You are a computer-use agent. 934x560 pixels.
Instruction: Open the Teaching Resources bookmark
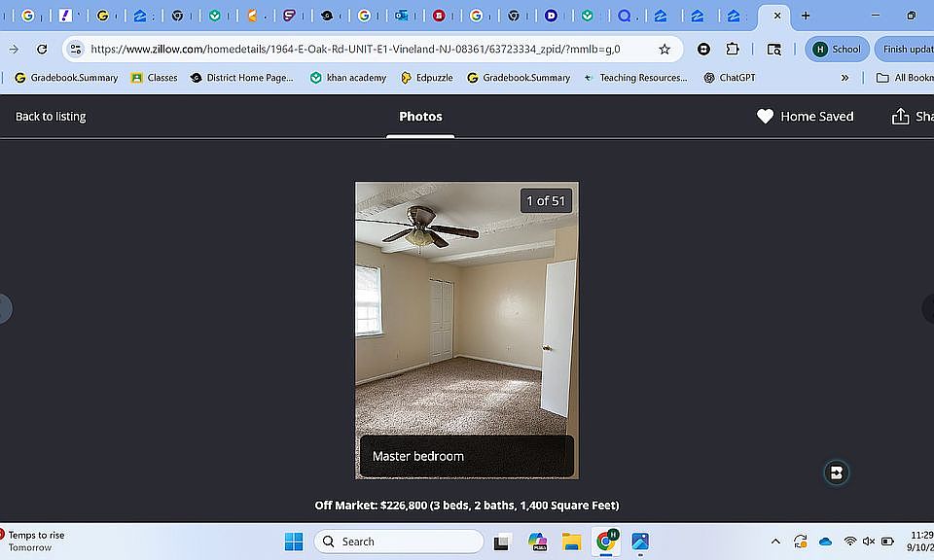635,78
